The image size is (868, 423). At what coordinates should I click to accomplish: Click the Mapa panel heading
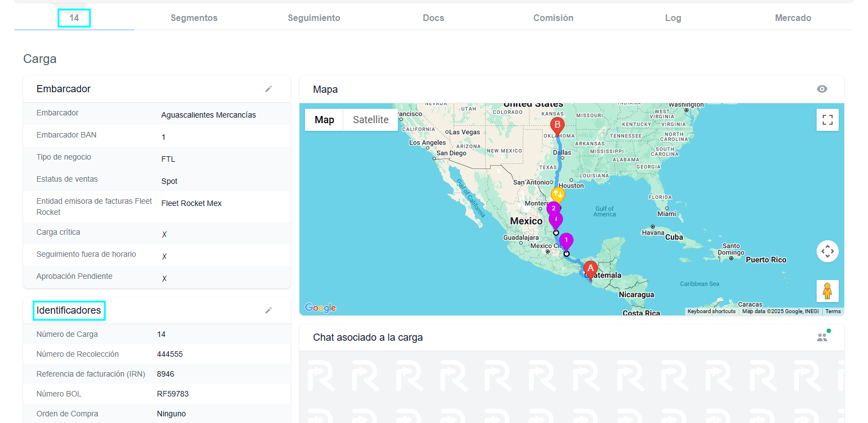325,89
